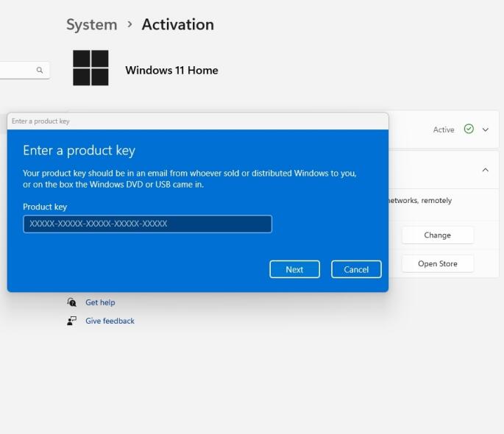Click the 'Enter a product key' dialog heading
This screenshot has height=434, width=504.
click(x=79, y=150)
